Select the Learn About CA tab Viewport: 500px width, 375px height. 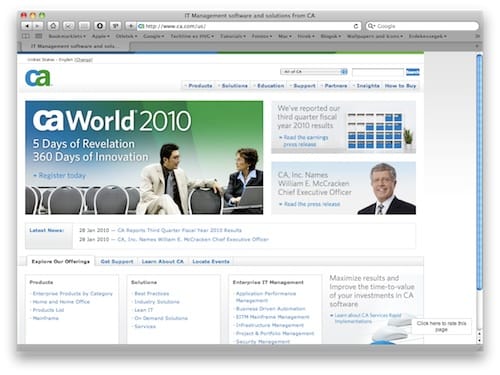pyautogui.click(x=162, y=262)
